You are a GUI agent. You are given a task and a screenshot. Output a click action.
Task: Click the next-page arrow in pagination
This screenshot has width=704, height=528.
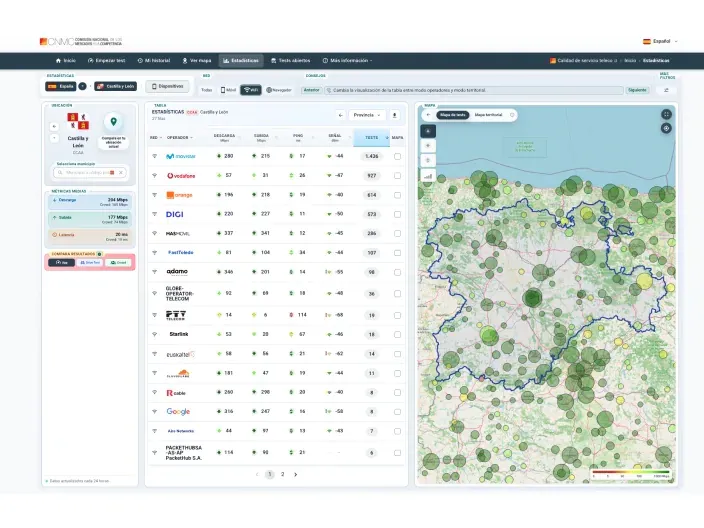[x=295, y=474]
